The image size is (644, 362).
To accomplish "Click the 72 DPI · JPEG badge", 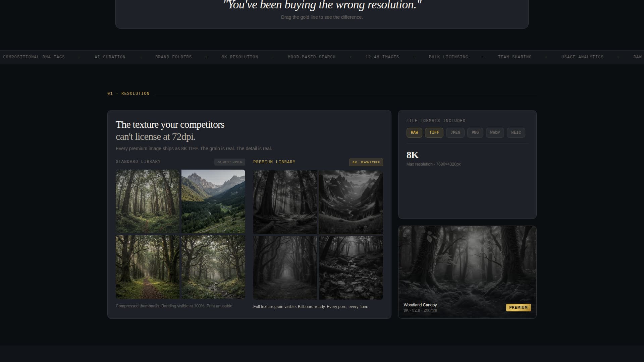I will [230, 162].
